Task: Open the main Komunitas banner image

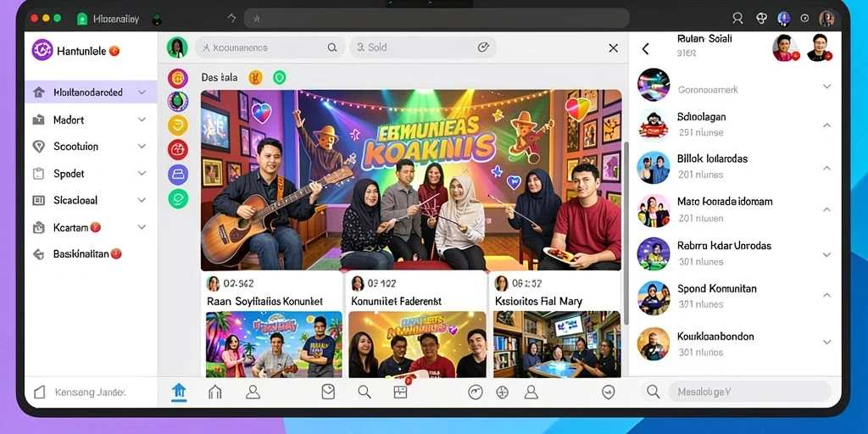Action: [x=411, y=180]
